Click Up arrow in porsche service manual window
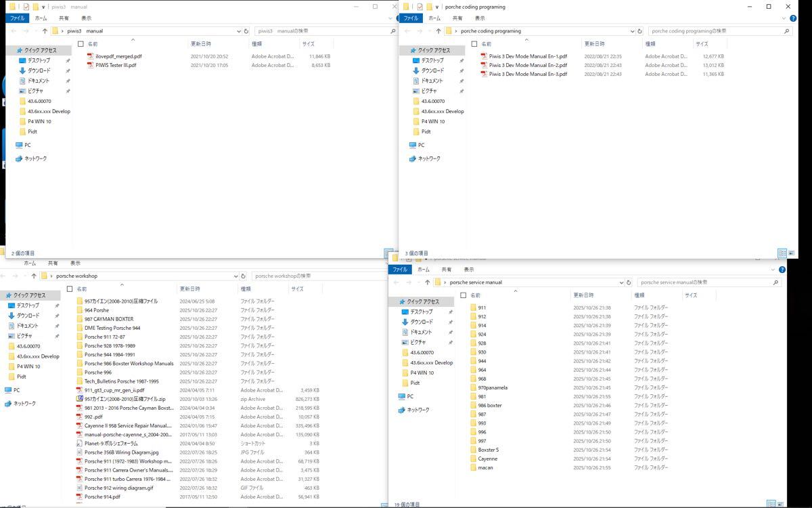The height and width of the screenshot is (508, 812). [428, 282]
